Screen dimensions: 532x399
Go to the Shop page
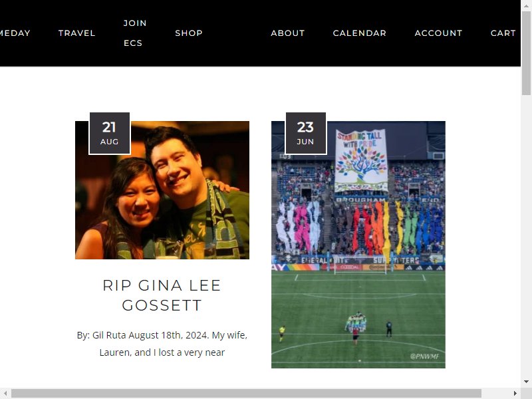click(x=189, y=33)
